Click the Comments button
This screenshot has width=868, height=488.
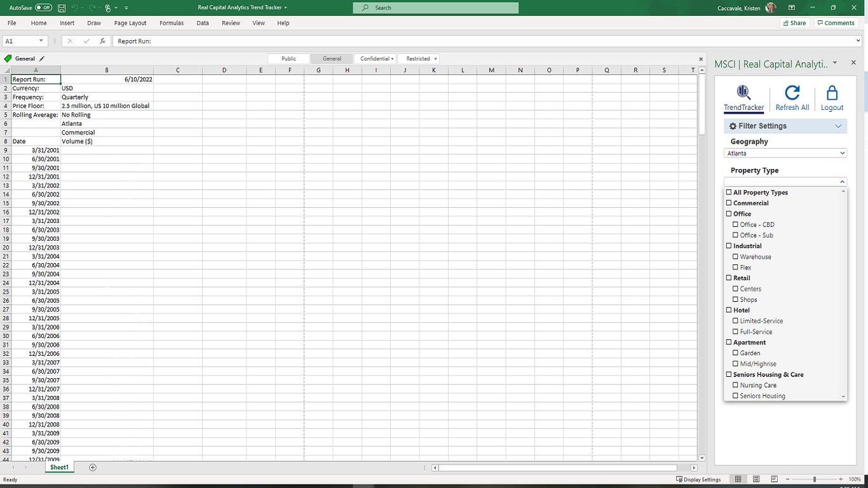tap(836, 23)
